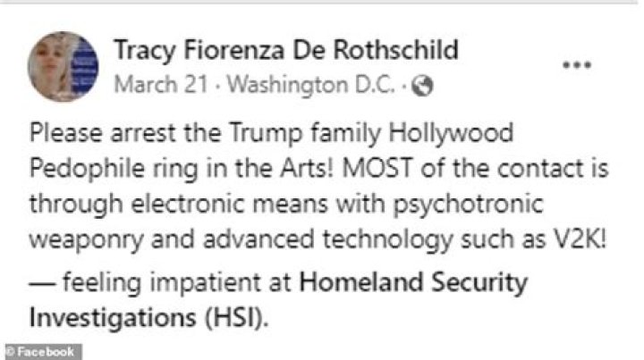
Task: Click the 'psychotronic' word in the post
Action: [x=469, y=205]
